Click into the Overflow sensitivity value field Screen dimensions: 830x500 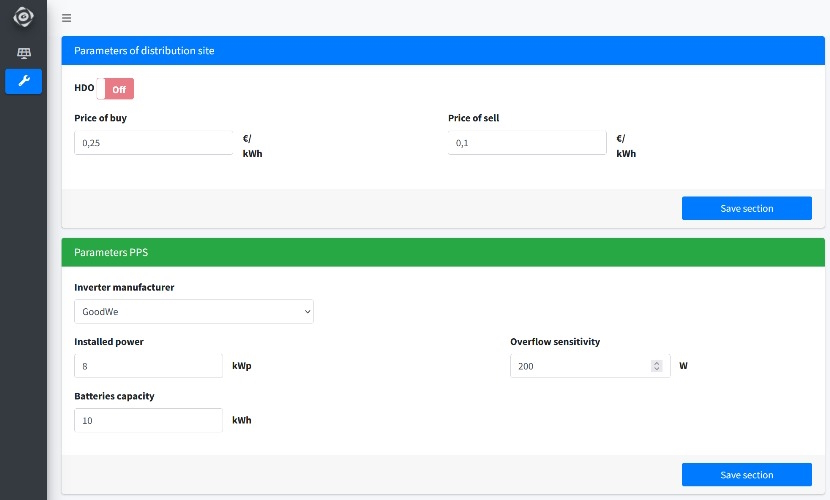(x=580, y=366)
